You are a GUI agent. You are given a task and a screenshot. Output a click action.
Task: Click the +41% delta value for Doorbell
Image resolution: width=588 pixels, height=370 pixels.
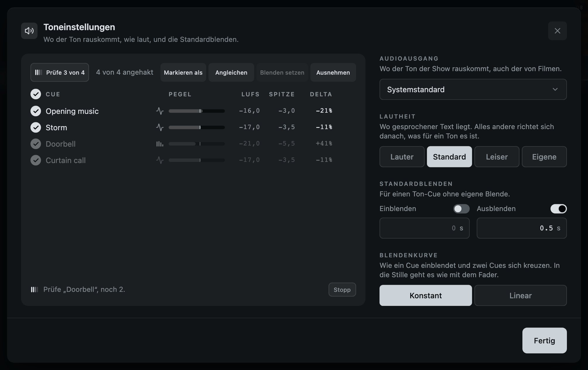pyautogui.click(x=324, y=143)
